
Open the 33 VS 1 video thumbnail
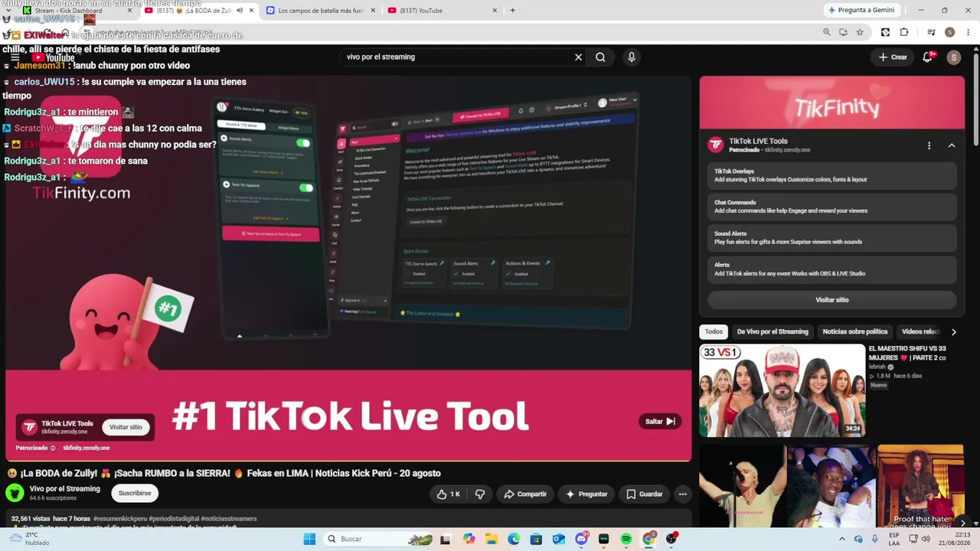(x=782, y=390)
